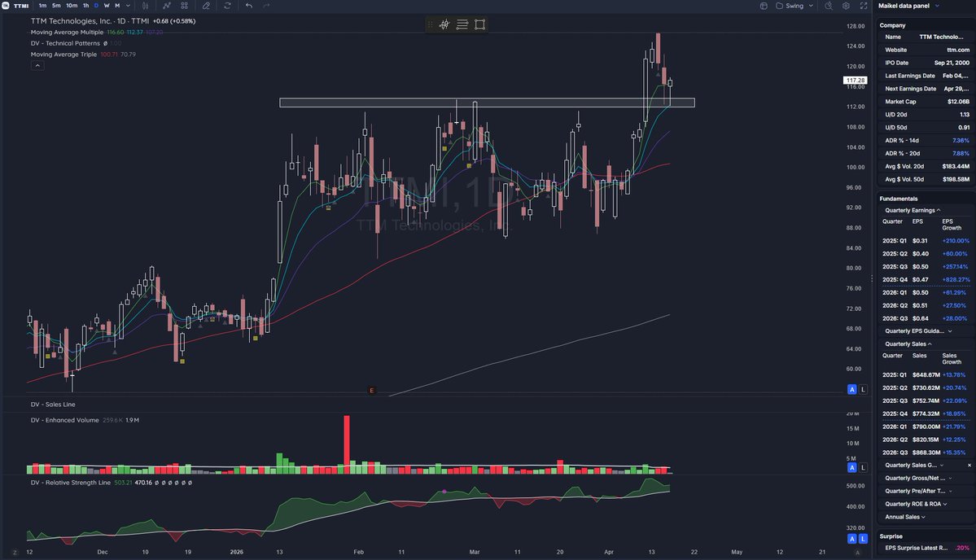Viewport: 976px width, 560px height.
Task: Click the redo arrow icon
Action: (x=266, y=6)
